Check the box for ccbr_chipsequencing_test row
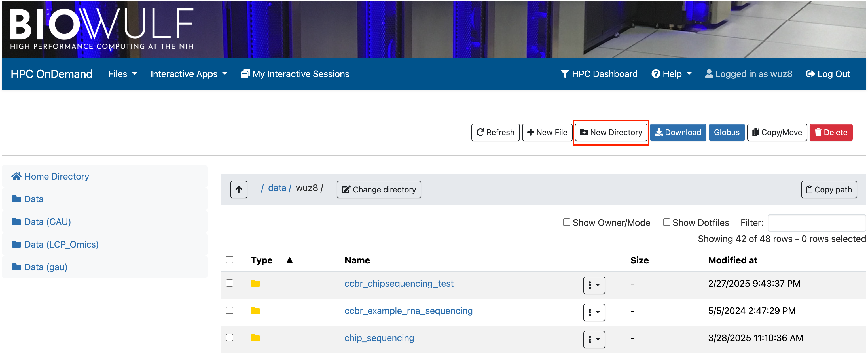 pos(229,283)
